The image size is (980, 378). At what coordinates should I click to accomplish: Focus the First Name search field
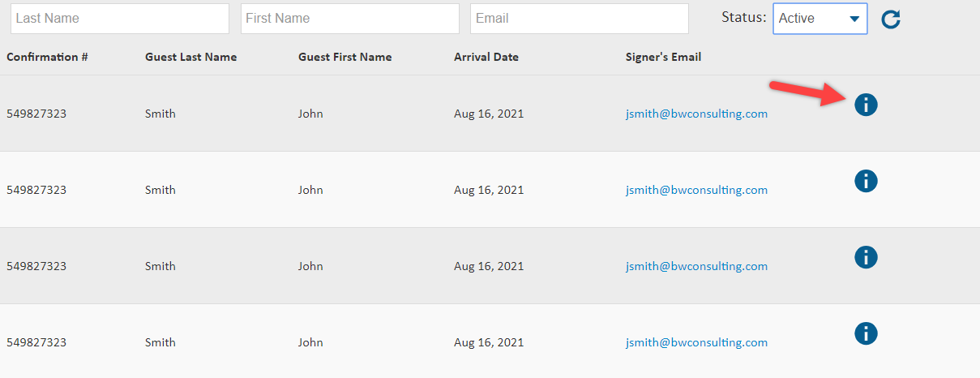point(350,19)
